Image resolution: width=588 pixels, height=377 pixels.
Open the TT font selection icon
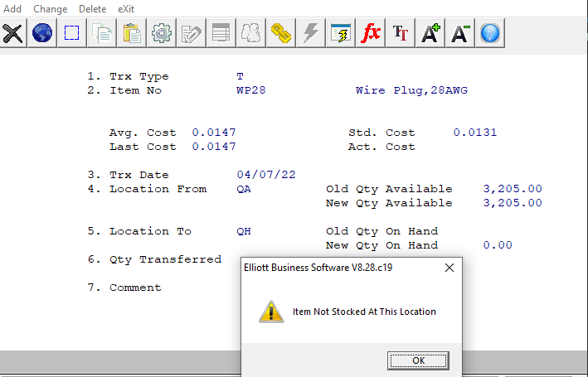click(400, 33)
